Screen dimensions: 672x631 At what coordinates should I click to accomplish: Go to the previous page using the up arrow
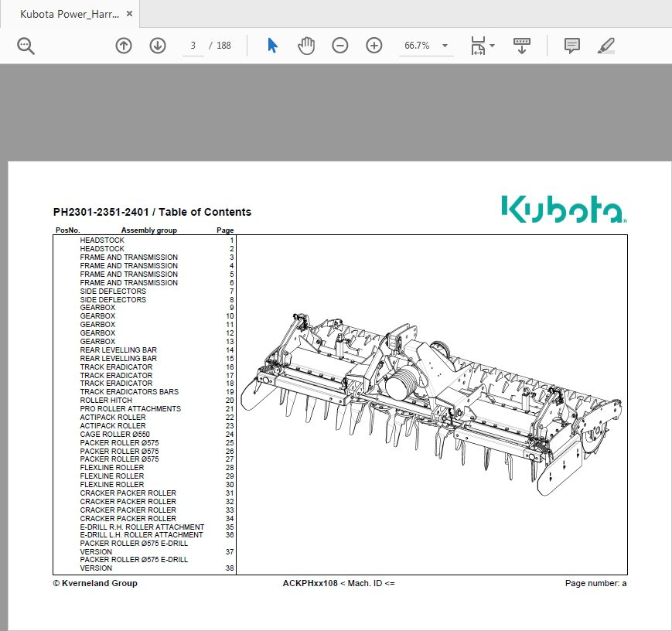pos(123,46)
